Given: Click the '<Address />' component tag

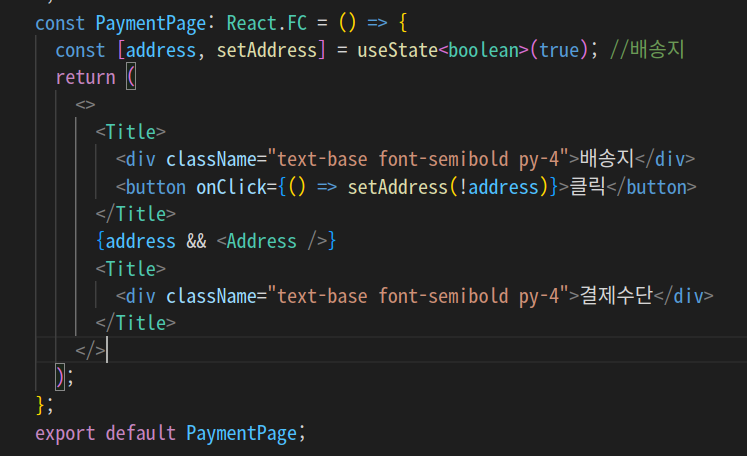Looking at the screenshot, I should (x=272, y=241).
